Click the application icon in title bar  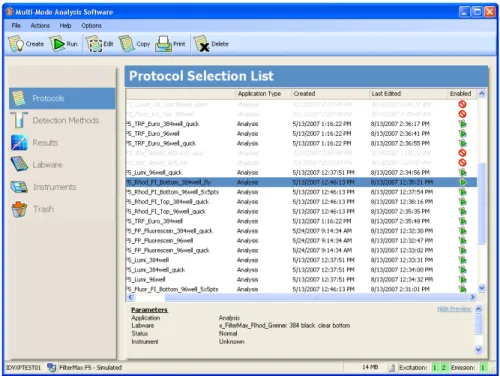10,12
